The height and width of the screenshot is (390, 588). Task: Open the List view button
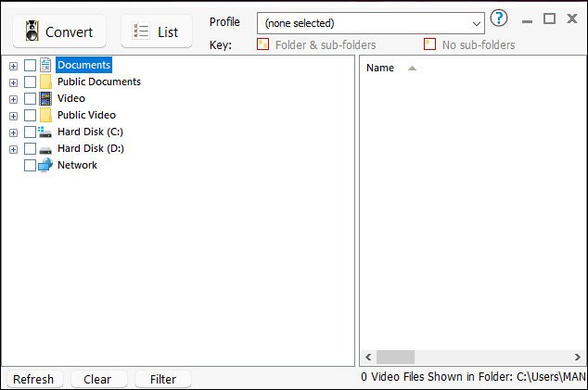click(x=157, y=31)
